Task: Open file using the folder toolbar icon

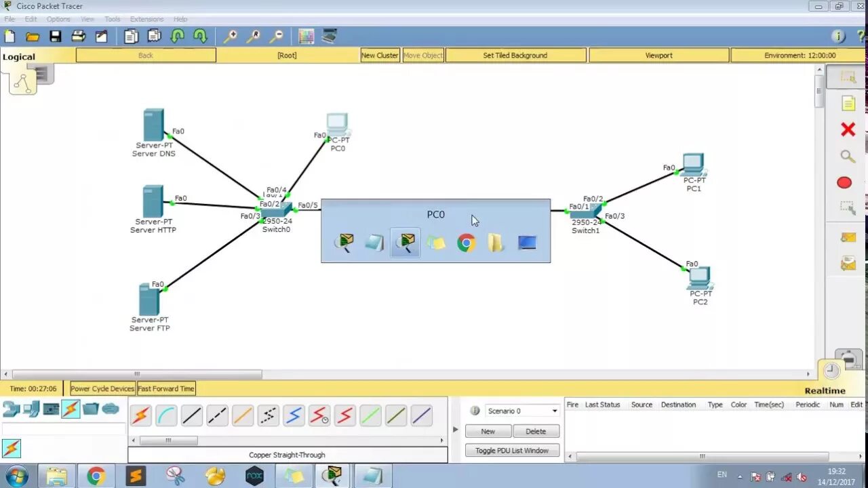Action: (33, 36)
